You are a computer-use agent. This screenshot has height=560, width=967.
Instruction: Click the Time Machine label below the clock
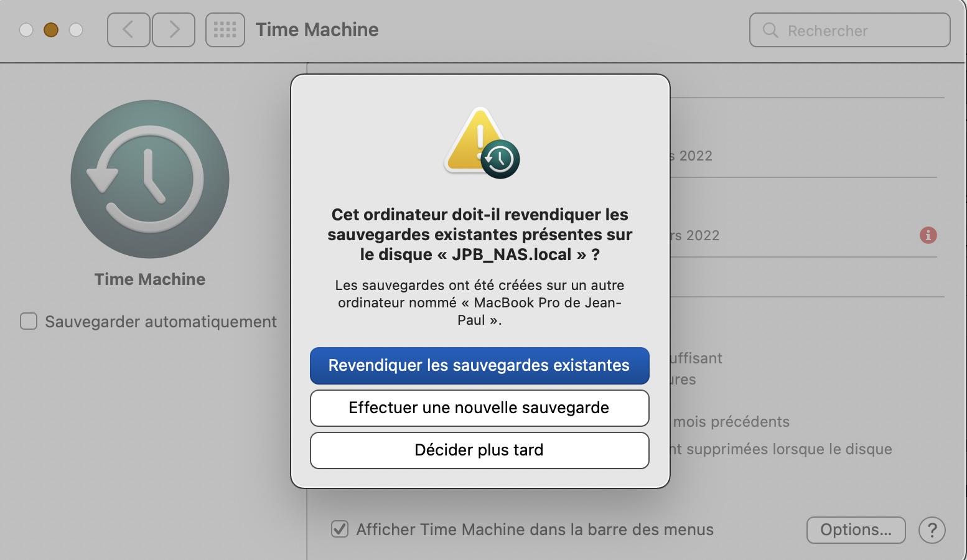(x=150, y=279)
